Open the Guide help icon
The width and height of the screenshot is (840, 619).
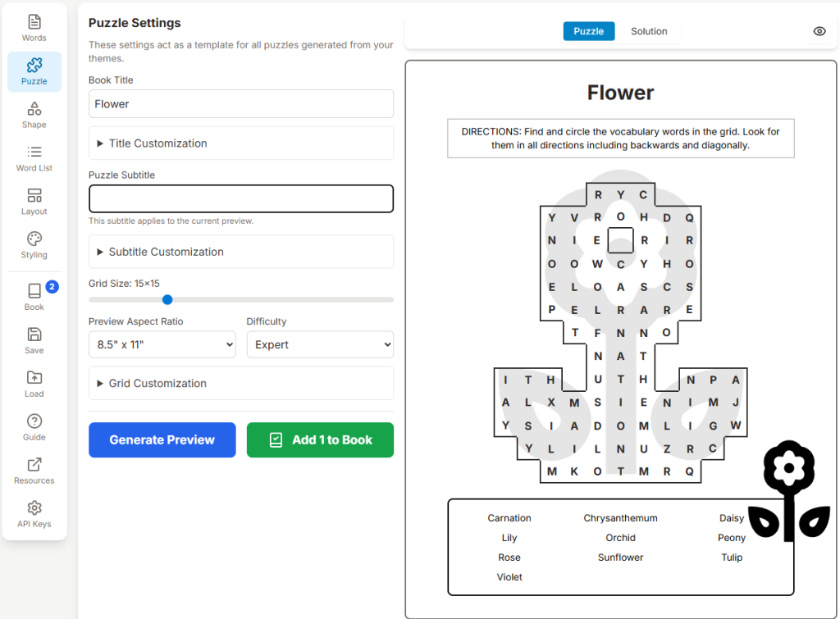[x=34, y=427]
